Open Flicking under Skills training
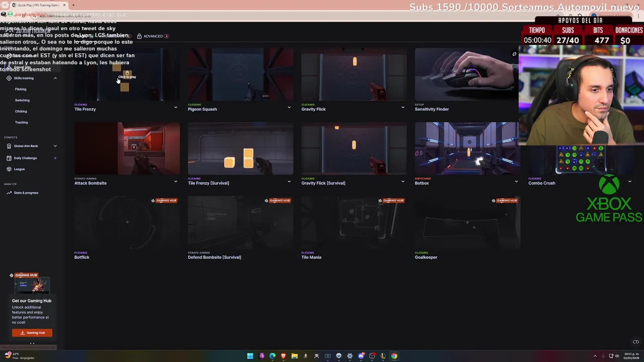The image size is (644, 362). pyautogui.click(x=21, y=89)
